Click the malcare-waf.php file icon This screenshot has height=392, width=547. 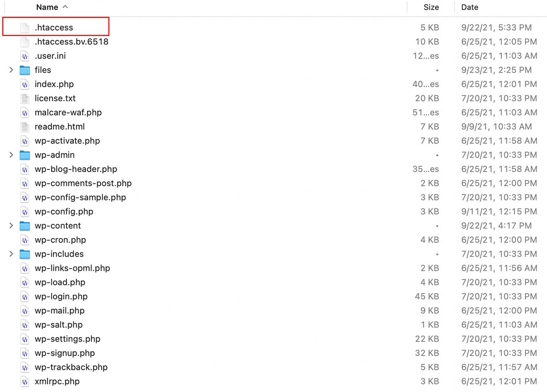25,112
